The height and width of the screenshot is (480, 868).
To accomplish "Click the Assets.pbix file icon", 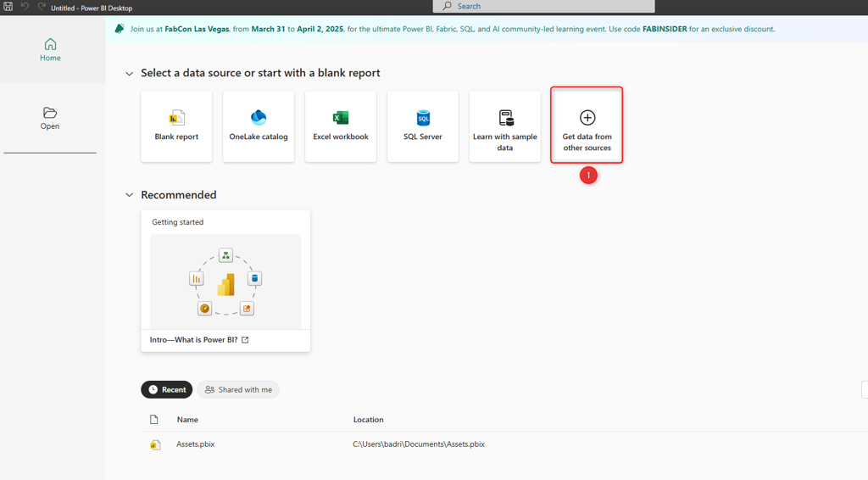I will coord(155,444).
